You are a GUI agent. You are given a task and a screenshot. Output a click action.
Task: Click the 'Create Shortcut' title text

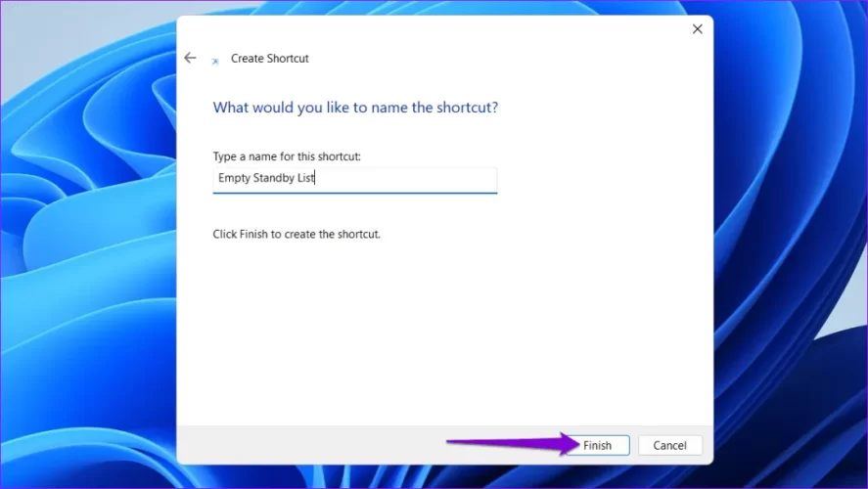tap(269, 59)
